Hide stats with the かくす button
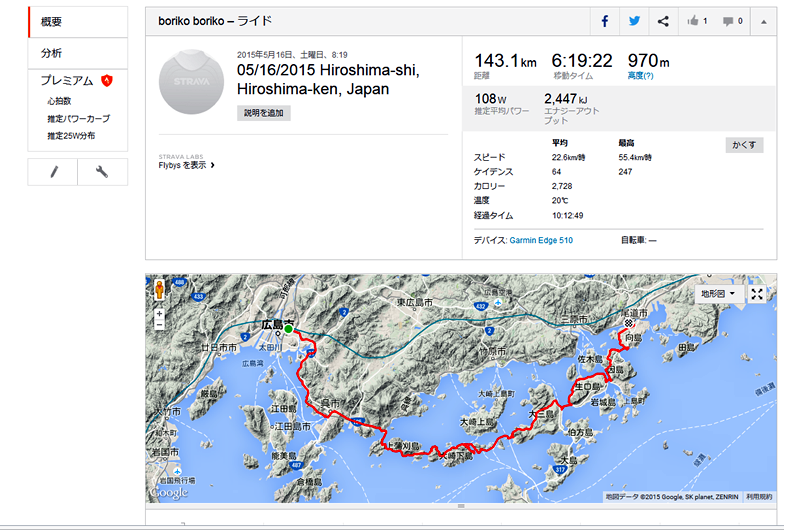800x530 pixels. [x=744, y=145]
